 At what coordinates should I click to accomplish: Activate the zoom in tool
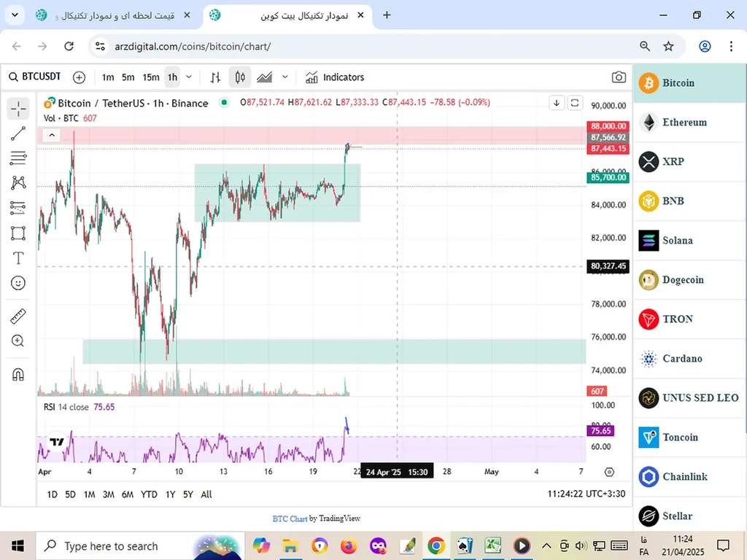coord(18,341)
